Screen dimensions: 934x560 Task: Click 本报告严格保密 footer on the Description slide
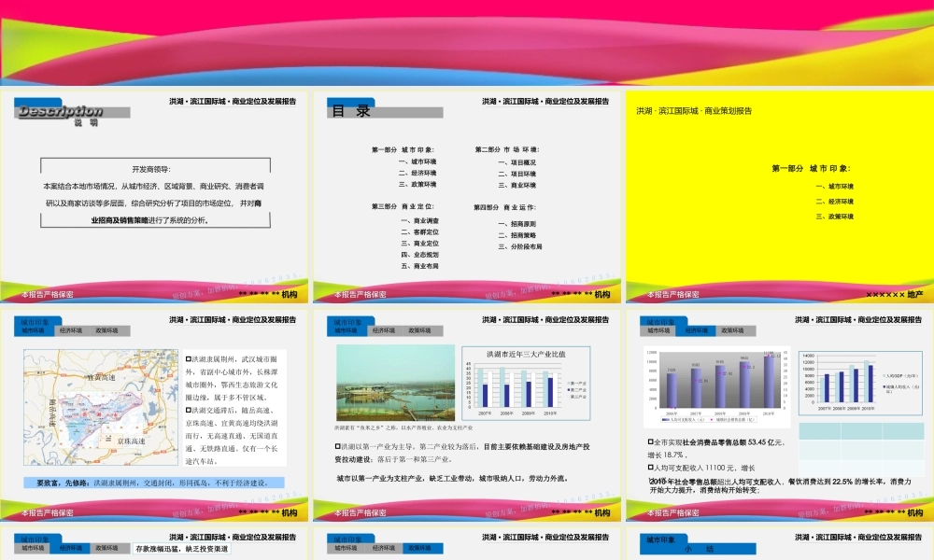click(47, 295)
